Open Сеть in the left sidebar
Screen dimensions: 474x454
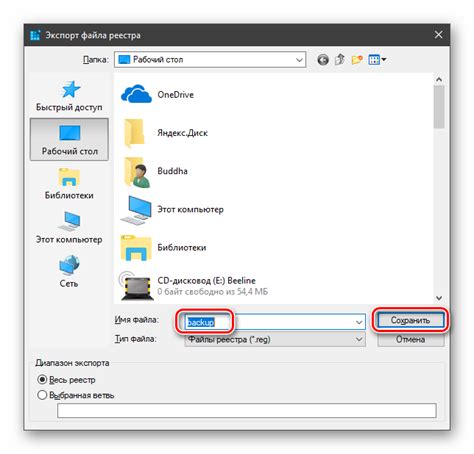[69, 272]
